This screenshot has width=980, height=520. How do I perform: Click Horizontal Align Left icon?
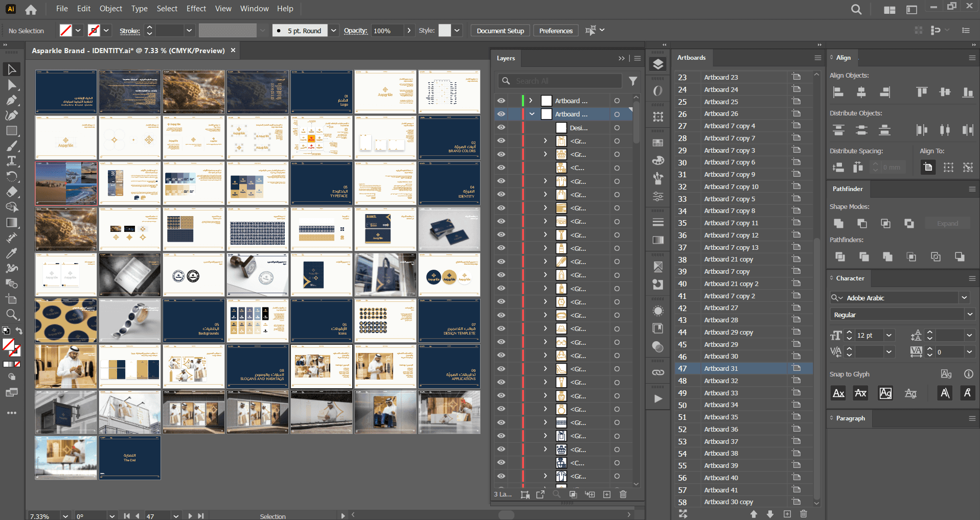(838, 92)
